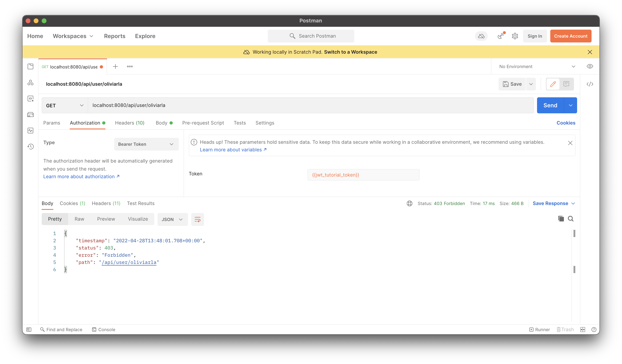Open the Test Results response tab

pos(141,203)
